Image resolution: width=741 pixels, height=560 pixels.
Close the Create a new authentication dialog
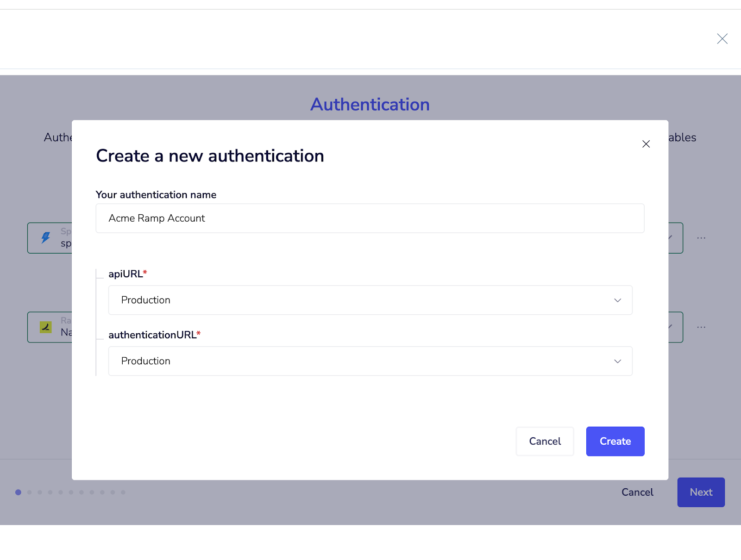tap(646, 144)
